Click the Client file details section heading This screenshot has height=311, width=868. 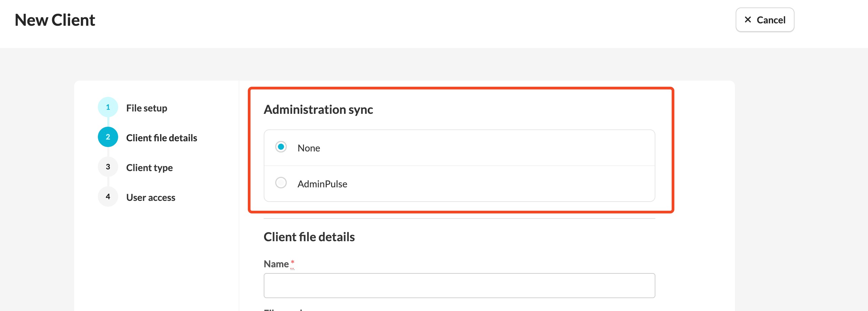pos(309,237)
